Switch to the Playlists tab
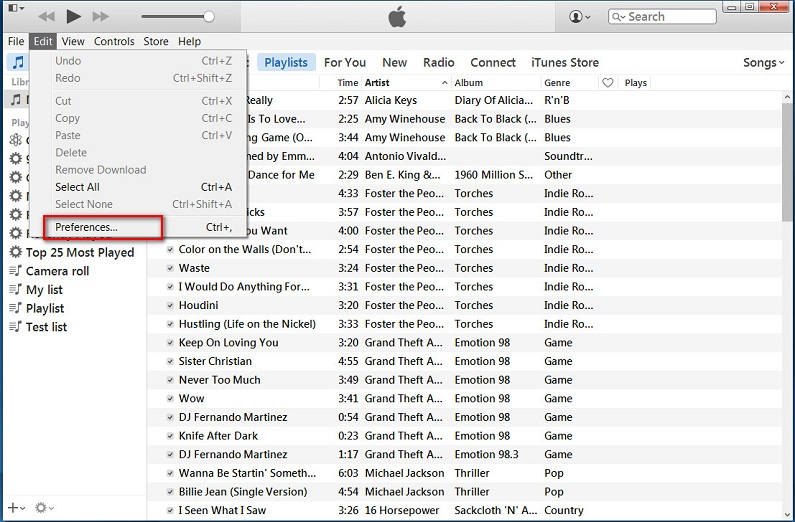795x522 pixels. pos(286,62)
